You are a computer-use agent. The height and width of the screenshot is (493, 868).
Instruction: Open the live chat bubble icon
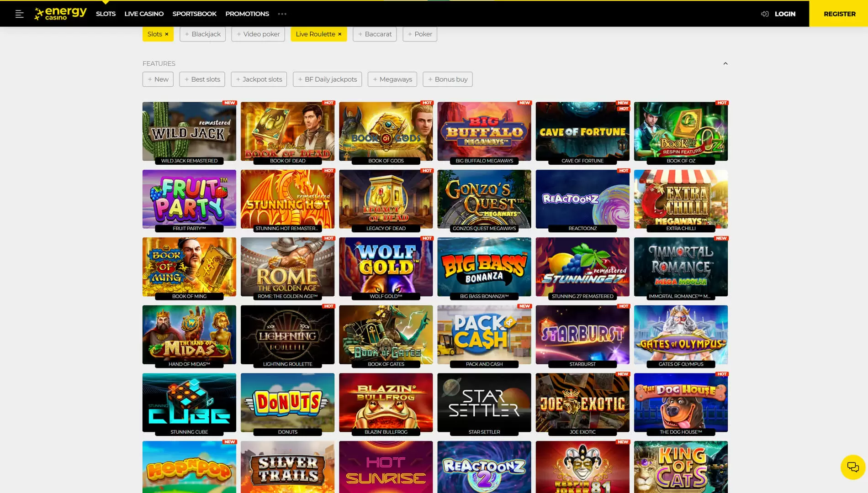coord(852,467)
